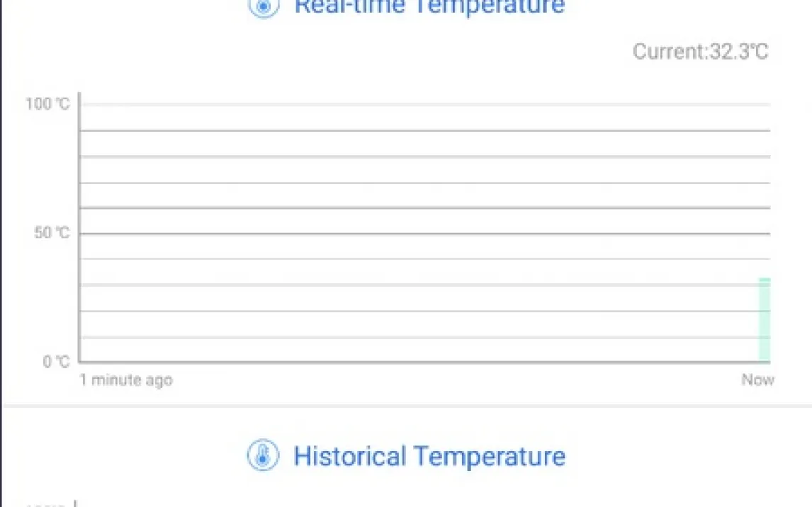Image resolution: width=812 pixels, height=507 pixels.
Task: Click the Real-time Temperature icon
Action: point(263,6)
